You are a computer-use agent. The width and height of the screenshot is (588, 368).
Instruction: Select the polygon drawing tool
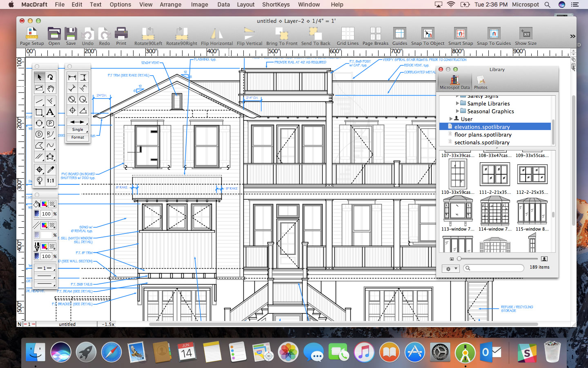(39, 145)
